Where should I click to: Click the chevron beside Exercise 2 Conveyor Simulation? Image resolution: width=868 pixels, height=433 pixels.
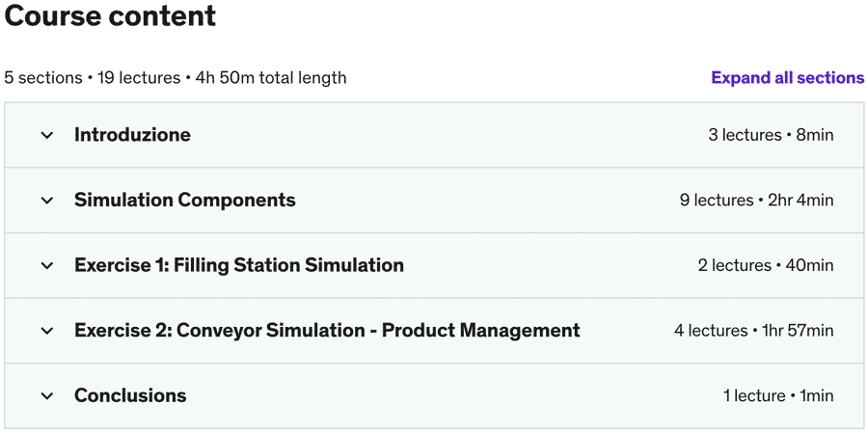pyautogui.click(x=47, y=331)
